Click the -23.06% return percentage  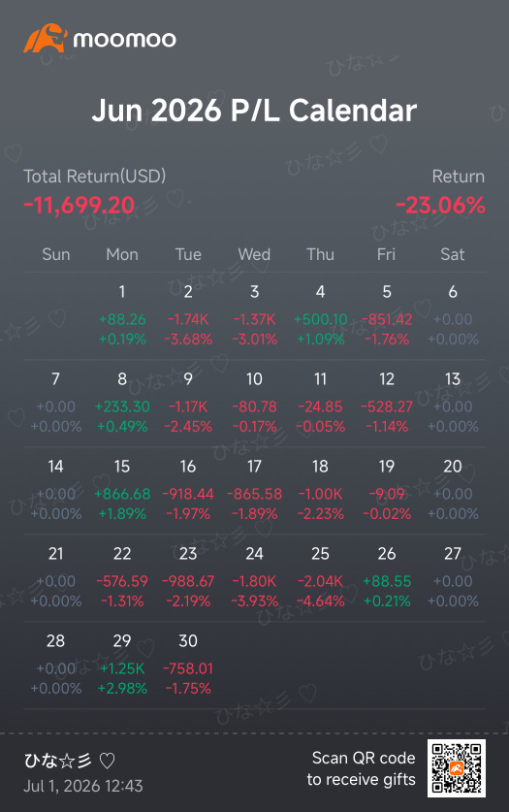click(x=441, y=206)
